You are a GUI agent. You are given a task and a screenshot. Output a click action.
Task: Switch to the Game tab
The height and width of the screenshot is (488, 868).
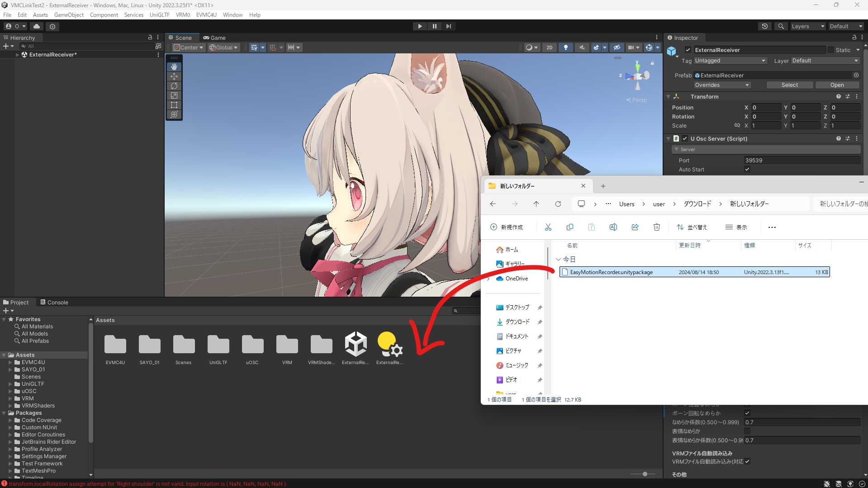pyautogui.click(x=214, y=38)
